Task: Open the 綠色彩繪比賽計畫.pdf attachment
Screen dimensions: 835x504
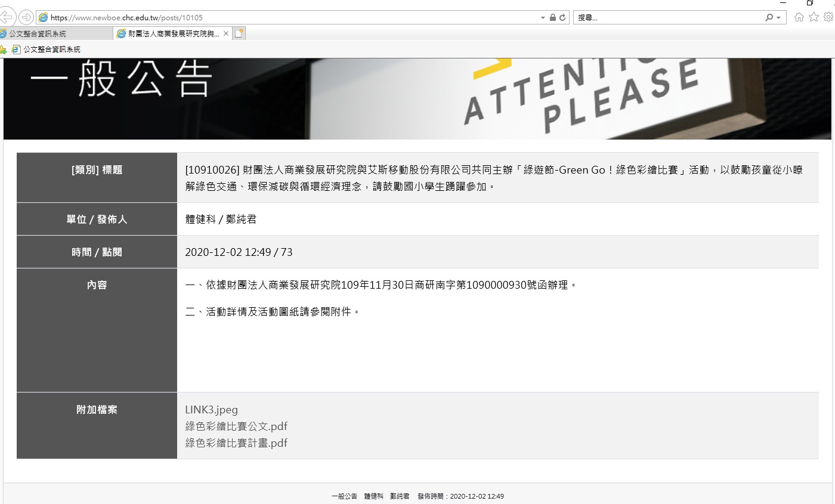Action: pyautogui.click(x=236, y=443)
